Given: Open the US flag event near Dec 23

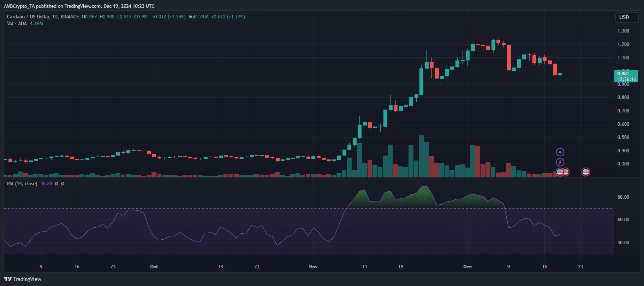Looking at the screenshot, I should coord(585,172).
